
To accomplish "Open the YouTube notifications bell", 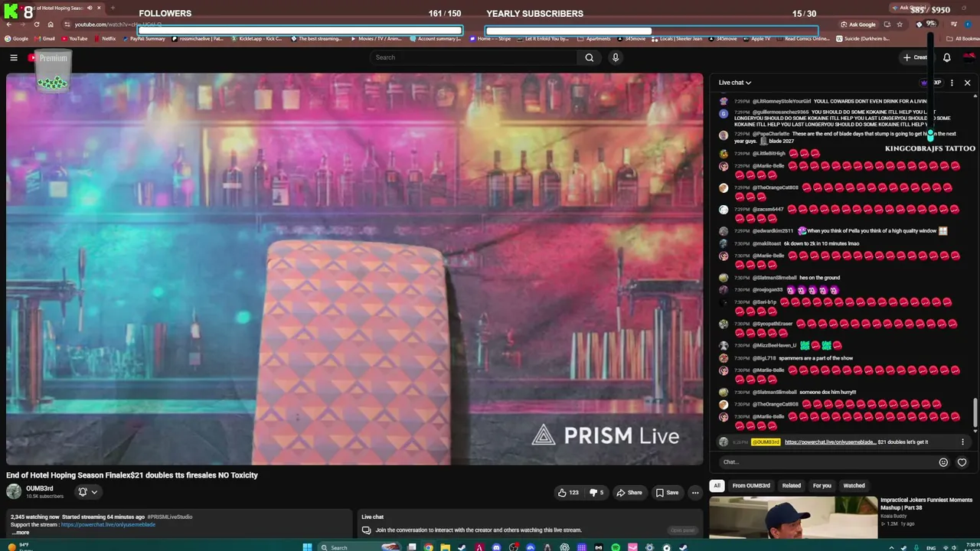I will point(946,57).
